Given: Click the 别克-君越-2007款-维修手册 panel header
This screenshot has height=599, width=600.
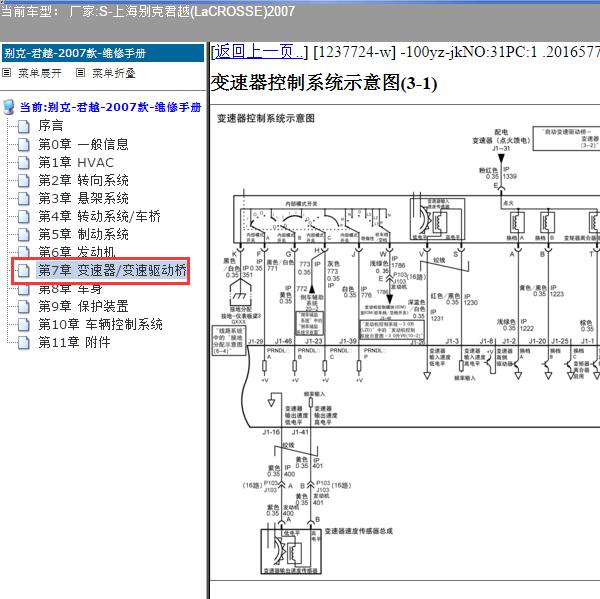Looking at the screenshot, I should coord(103,53).
